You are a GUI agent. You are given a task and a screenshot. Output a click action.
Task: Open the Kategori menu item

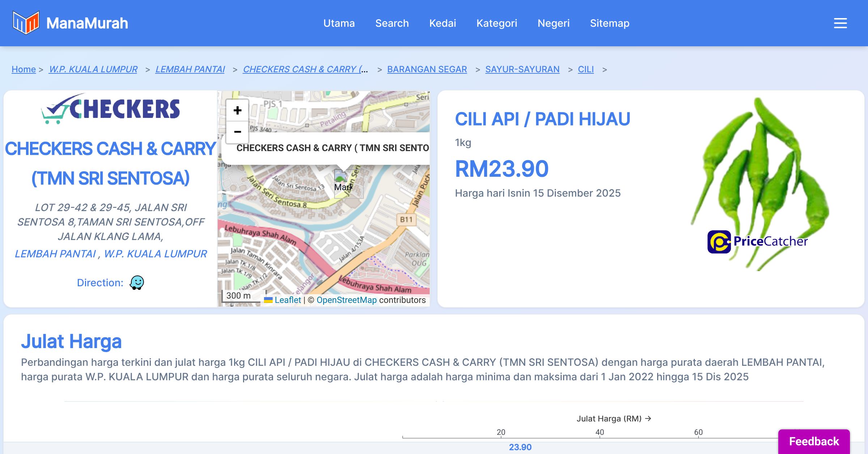click(497, 23)
